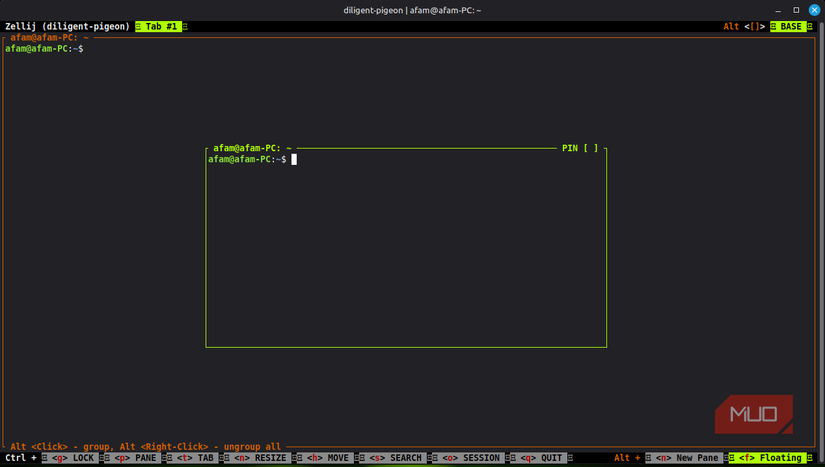The height and width of the screenshot is (467, 825).
Task: Click the LOCK mode button in the status bar
Action: coord(73,458)
